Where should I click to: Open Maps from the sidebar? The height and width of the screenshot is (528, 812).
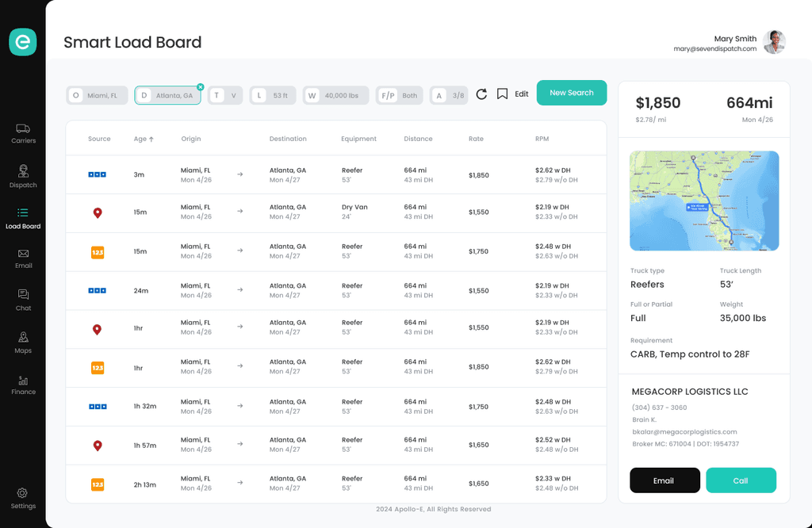pos(23,343)
